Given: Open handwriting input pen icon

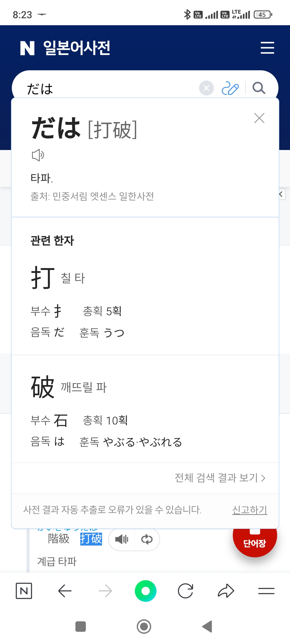Looking at the screenshot, I should [x=230, y=88].
